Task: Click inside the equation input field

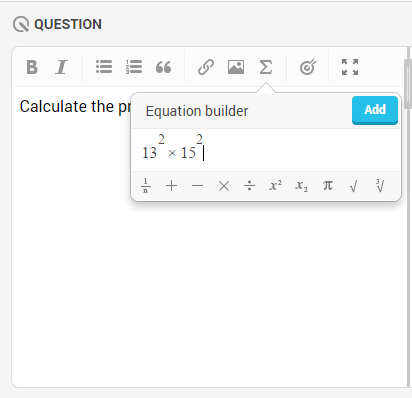Action: (x=266, y=150)
